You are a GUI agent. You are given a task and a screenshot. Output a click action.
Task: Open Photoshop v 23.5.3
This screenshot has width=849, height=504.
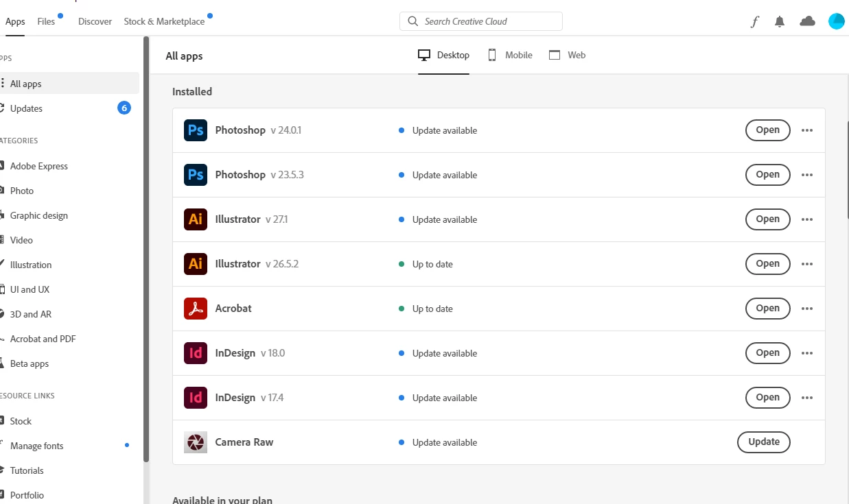pyautogui.click(x=768, y=175)
